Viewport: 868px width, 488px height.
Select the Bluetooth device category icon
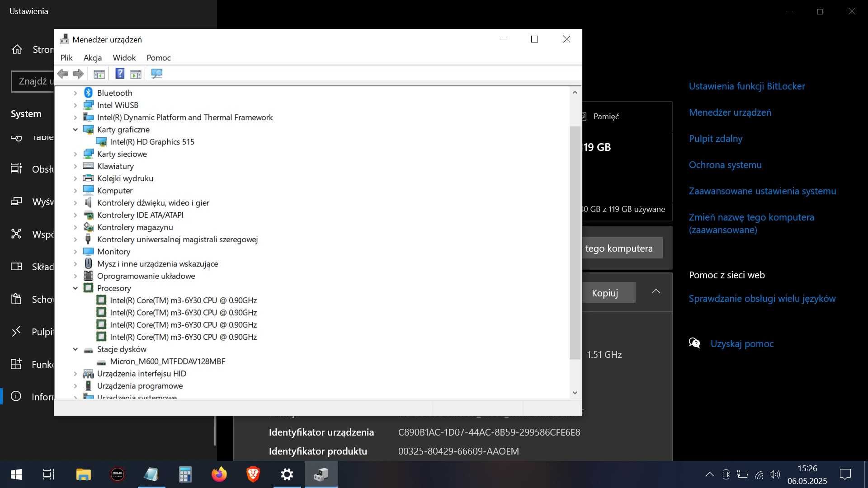(89, 93)
